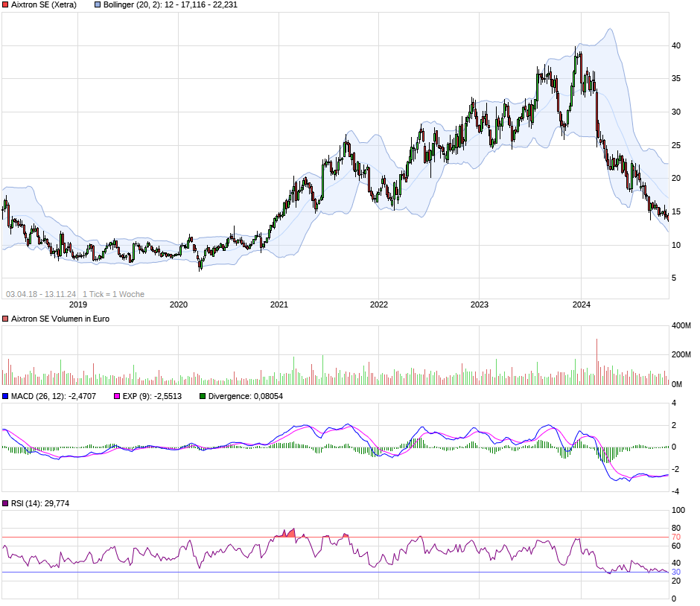
Task: Click the 'Aixtron SE Volumen in Euro' label
Action: [x=60, y=319]
